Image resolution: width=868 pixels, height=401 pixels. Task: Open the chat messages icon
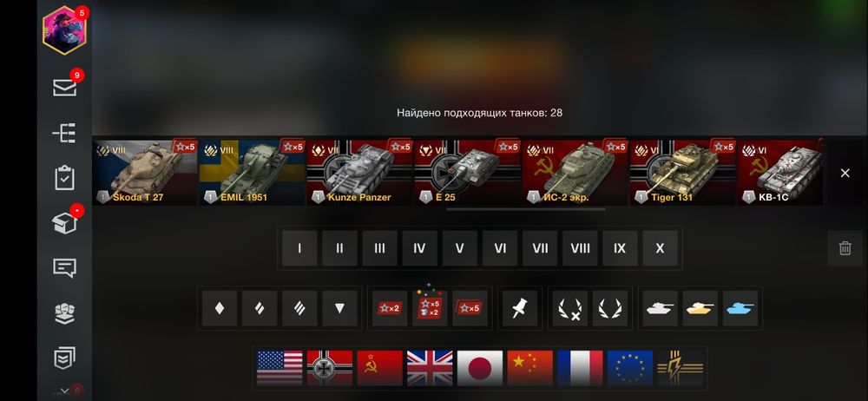pos(64,268)
